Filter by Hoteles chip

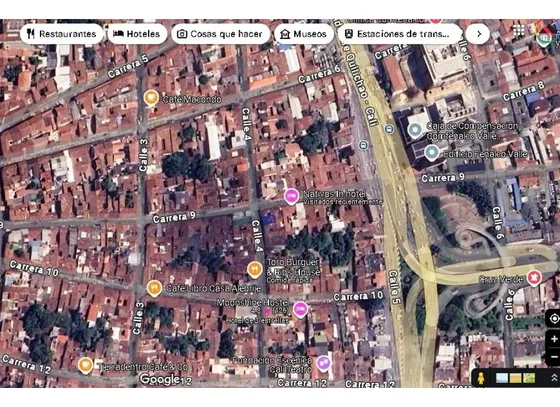click(137, 34)
